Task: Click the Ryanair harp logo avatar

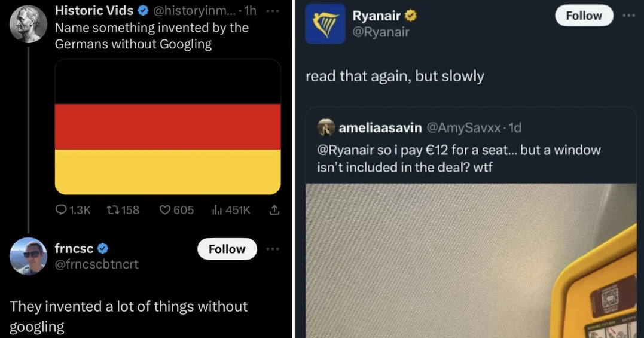Action: pos(325,24)
